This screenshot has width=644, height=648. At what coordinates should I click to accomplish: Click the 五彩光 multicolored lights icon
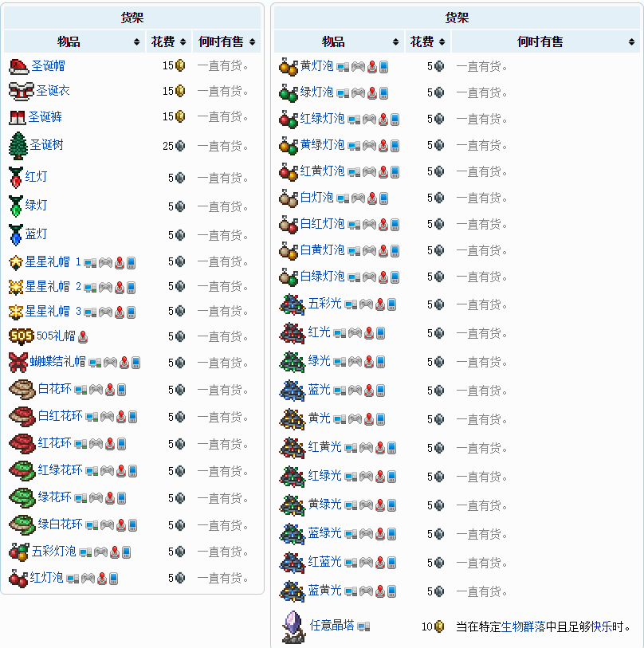coord(293,304)
